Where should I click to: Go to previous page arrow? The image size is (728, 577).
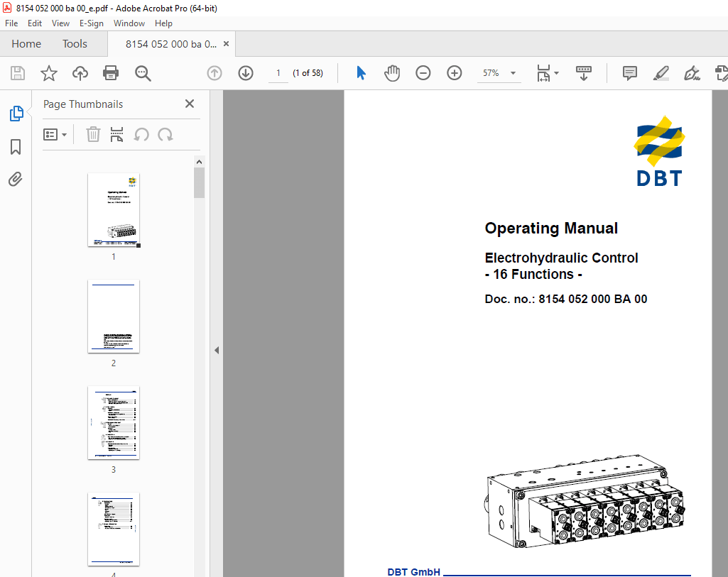(214, 73)
